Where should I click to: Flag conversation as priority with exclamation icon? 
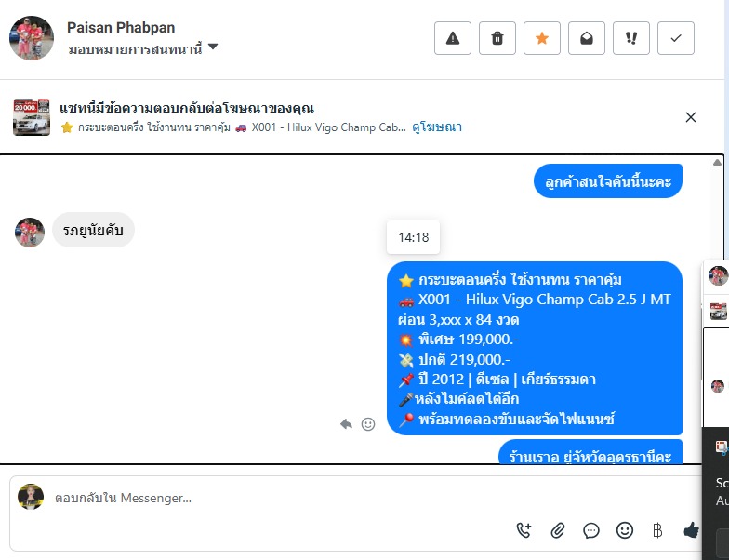click(630, 38)
